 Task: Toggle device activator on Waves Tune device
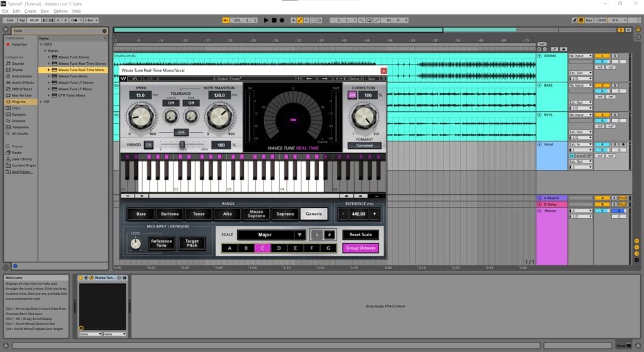81,278
